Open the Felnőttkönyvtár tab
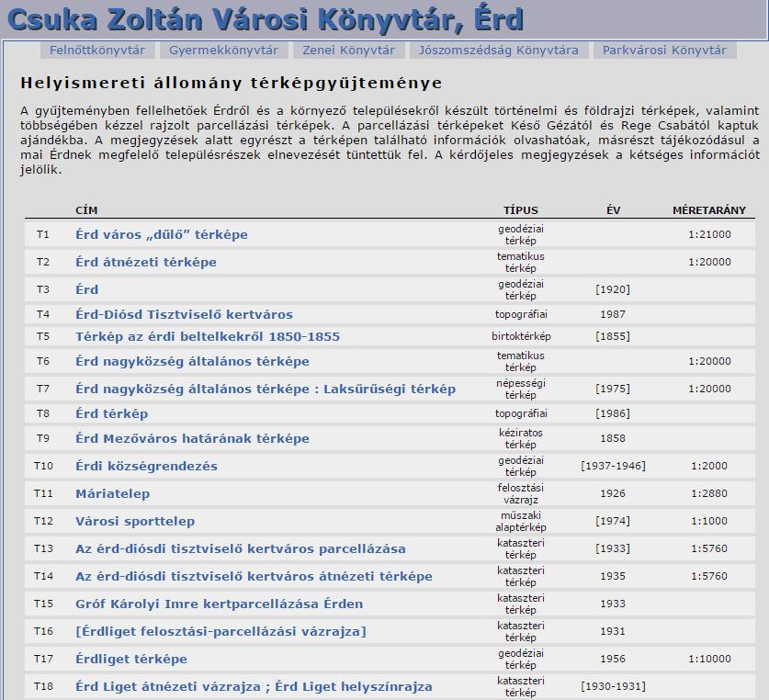 [x=97, y=50]
